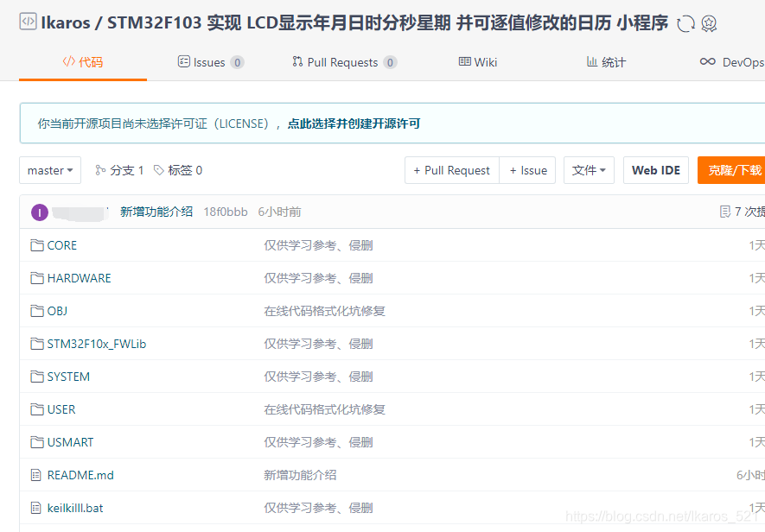Expand the master branch dropdown

[50, 170]
